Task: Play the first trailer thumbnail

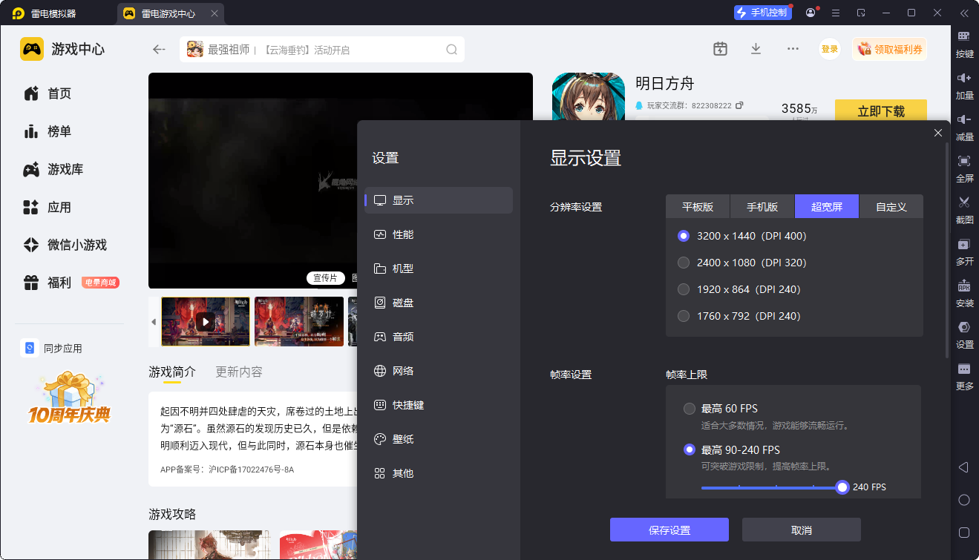Action: [x=206, y=321]
